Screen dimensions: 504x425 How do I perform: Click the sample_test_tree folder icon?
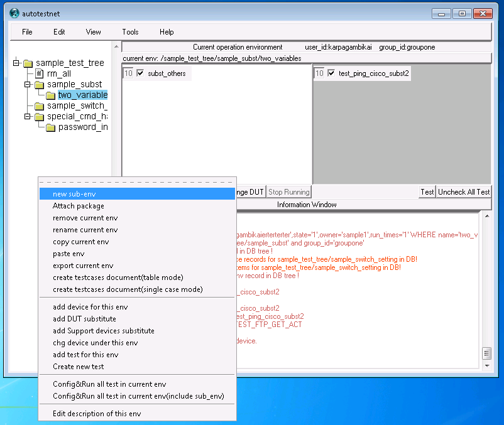click(x=28, y=63)
